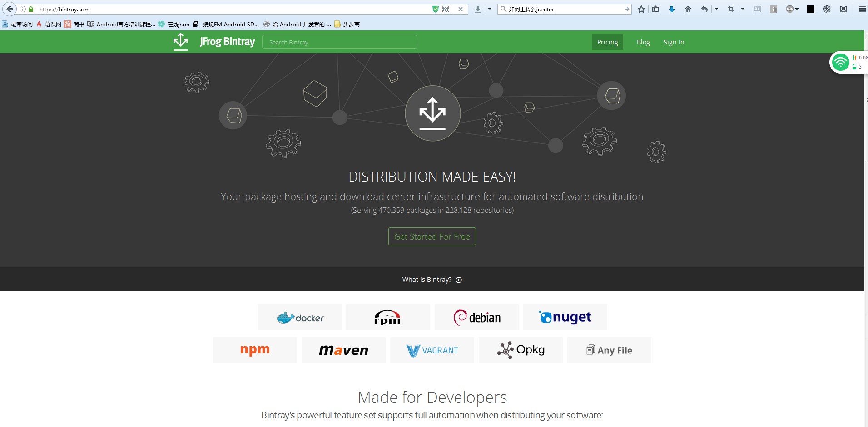868x427 pixels.
Task: Click the JFrog Bintray logo
Action: click(214, 42)
